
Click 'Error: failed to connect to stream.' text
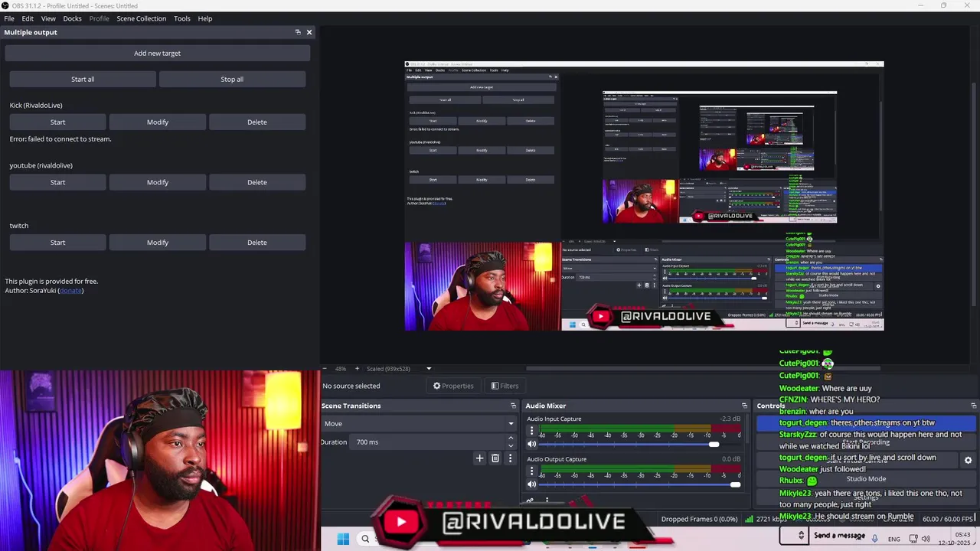coord(60,139)
